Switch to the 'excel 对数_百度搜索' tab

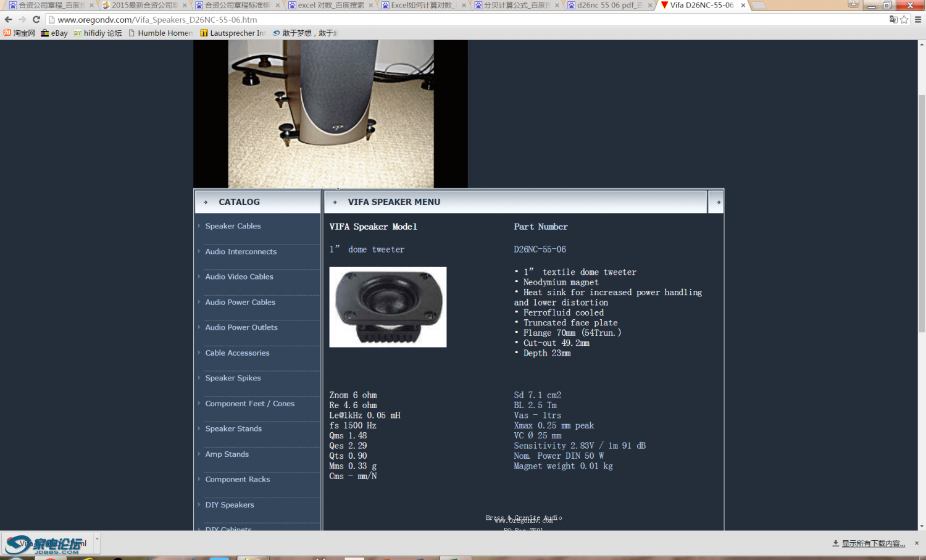point(330,5)
